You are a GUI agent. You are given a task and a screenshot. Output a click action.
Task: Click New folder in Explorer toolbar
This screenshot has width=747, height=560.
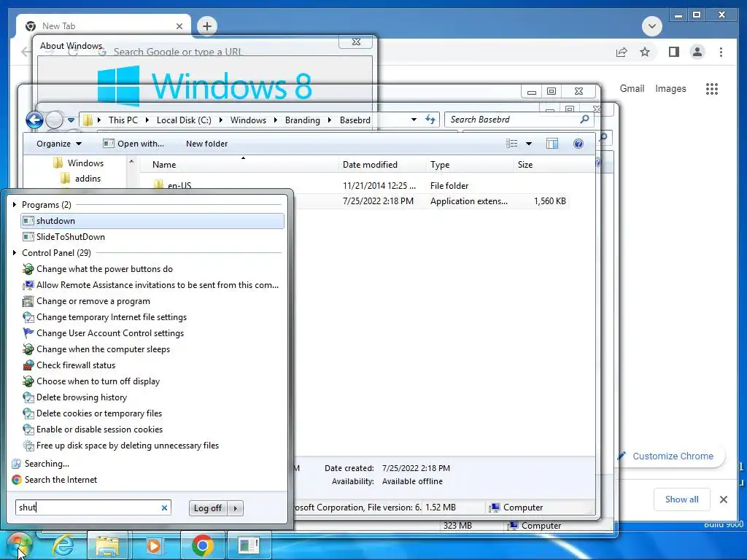pyautogui.click(x=206, y=144)
